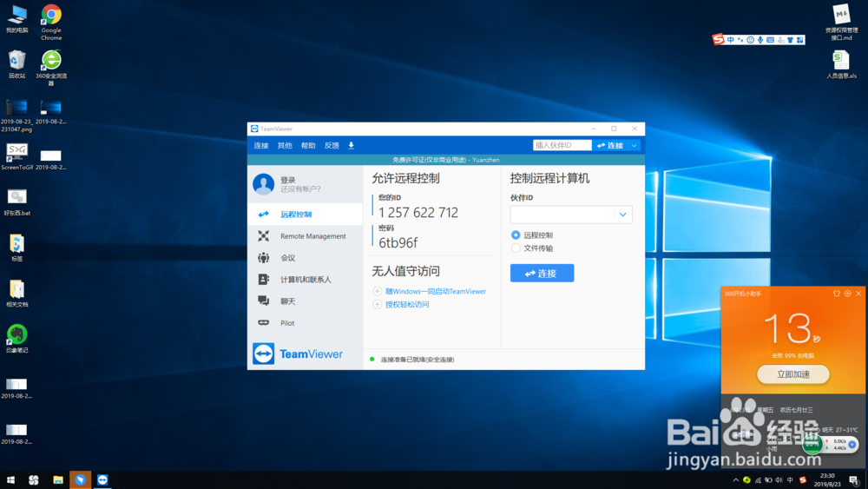Click the plus icon beside 随Windows一同启动TeamViewer
The width and height of the screenshot is (868, 489).
(x=377, y=291)
